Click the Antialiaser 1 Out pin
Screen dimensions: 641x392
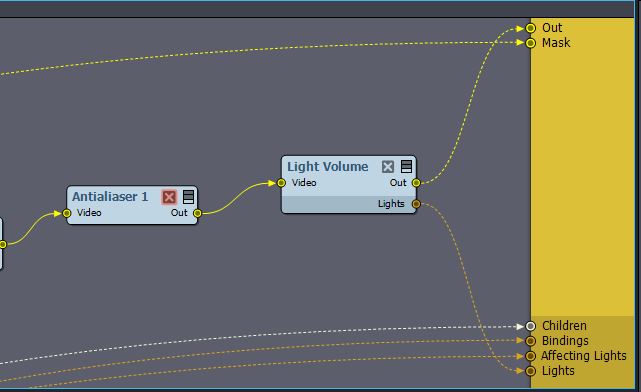pyautogui.click(x=197, y=213)
